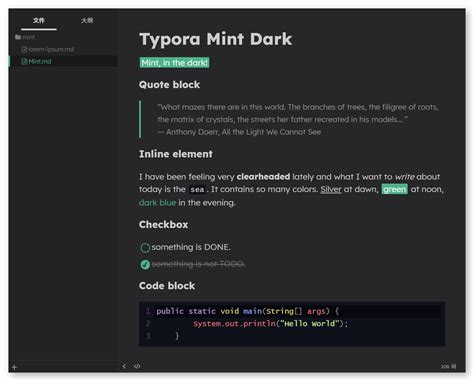Image resolution: width=474 pixels, height=381 pixels.
Task: Click the 'Checkbox' heading
Action: 163,224
